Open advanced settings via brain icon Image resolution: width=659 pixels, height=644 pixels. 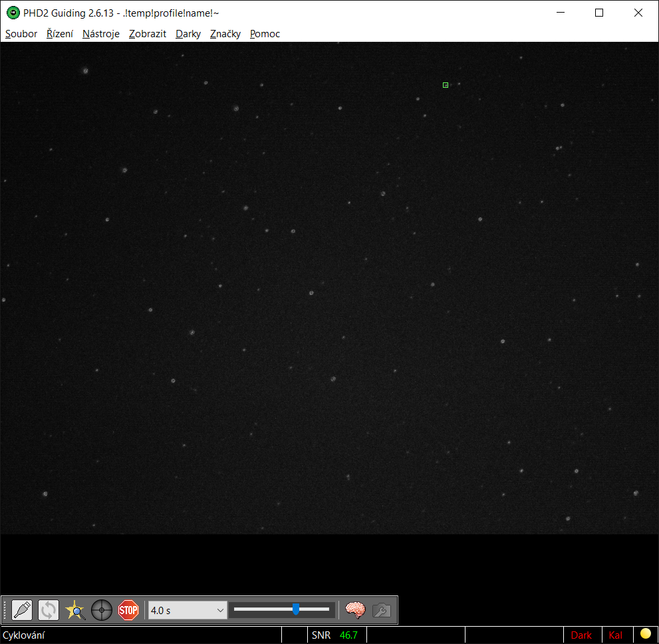(355, 610)
